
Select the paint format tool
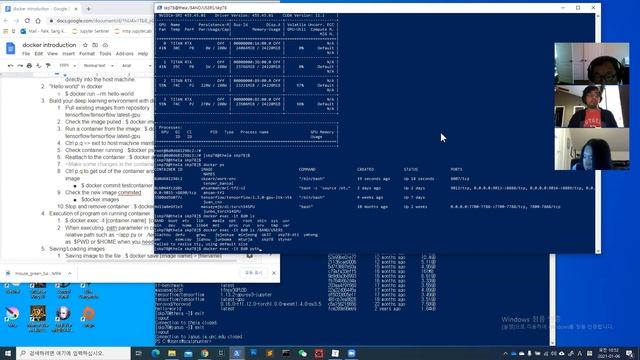coord(48,65)
